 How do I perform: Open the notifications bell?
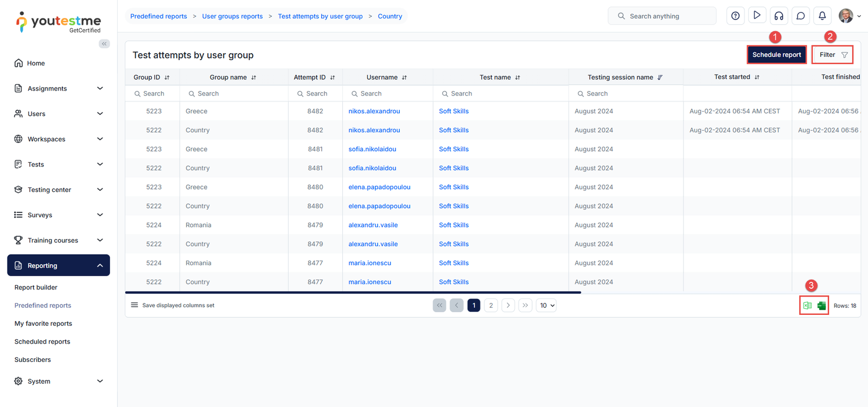(822, 16)
